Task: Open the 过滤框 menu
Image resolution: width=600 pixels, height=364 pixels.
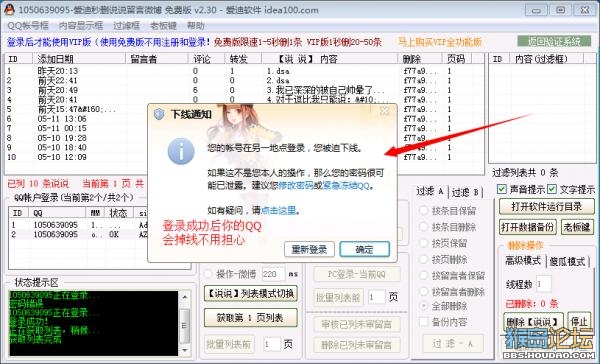Action: click(126, 26)
